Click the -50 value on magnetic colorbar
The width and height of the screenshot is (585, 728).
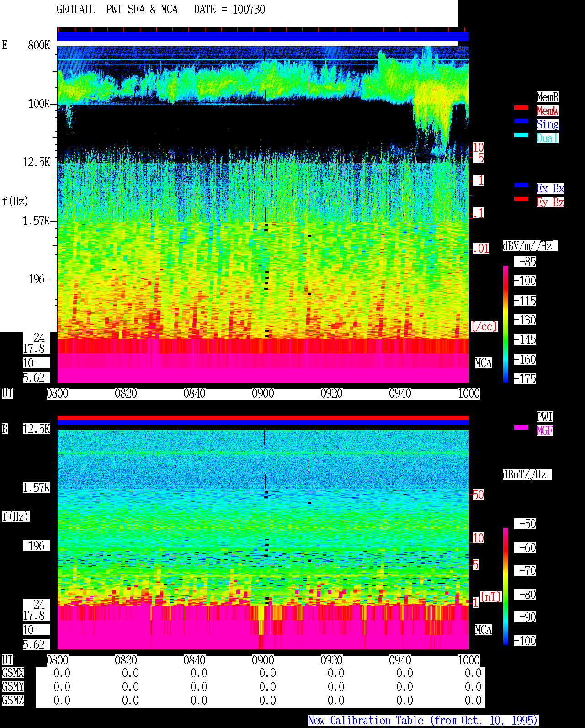click(x=525, y=524)
